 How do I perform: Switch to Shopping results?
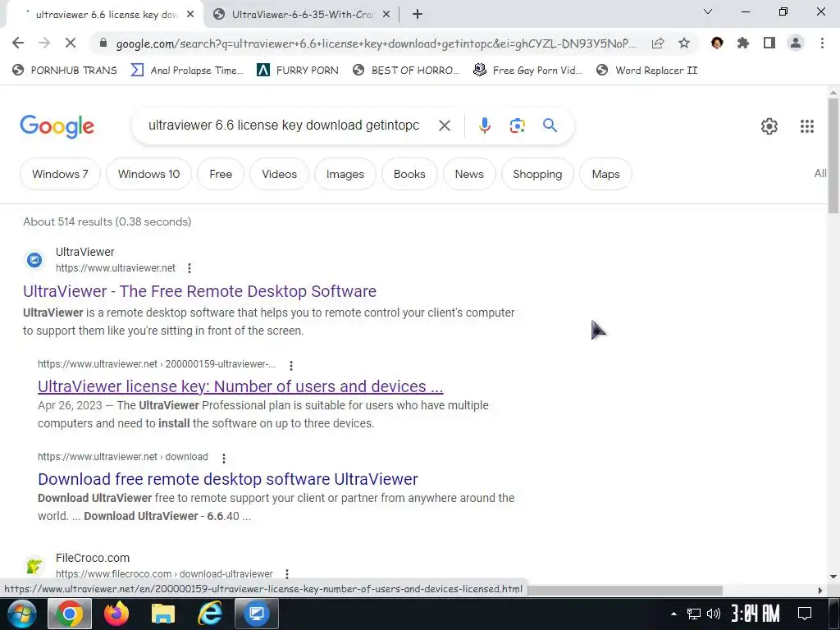[x=537, y=174]
